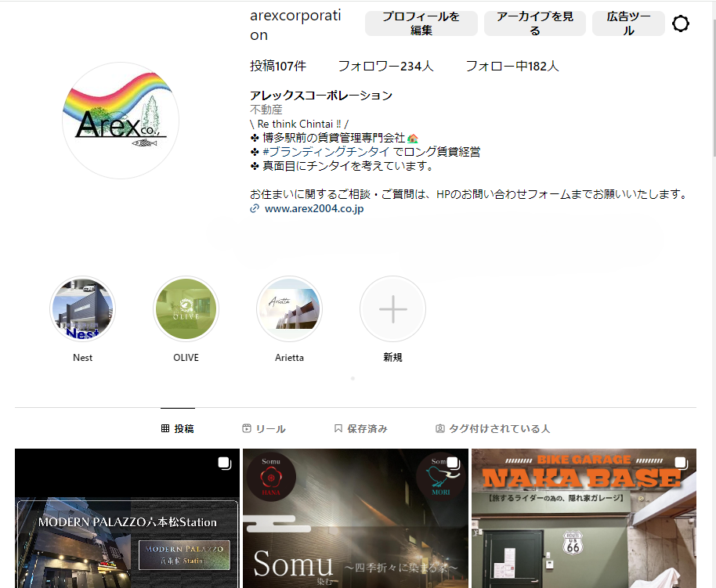Click the multi-image icon on MODERN PALAZZO post
The image size is (716, 588).
(225, 463)
